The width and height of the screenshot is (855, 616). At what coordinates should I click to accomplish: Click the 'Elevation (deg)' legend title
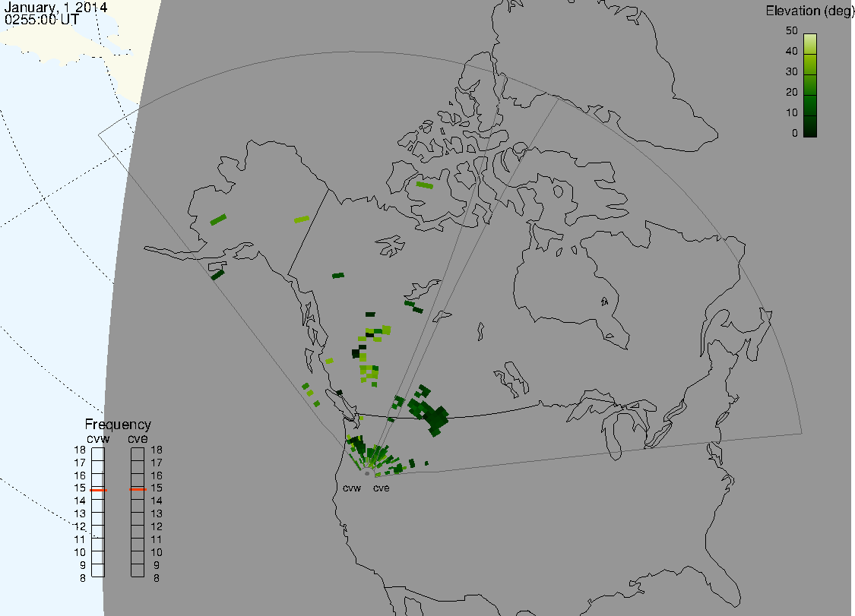click(809, 11)
